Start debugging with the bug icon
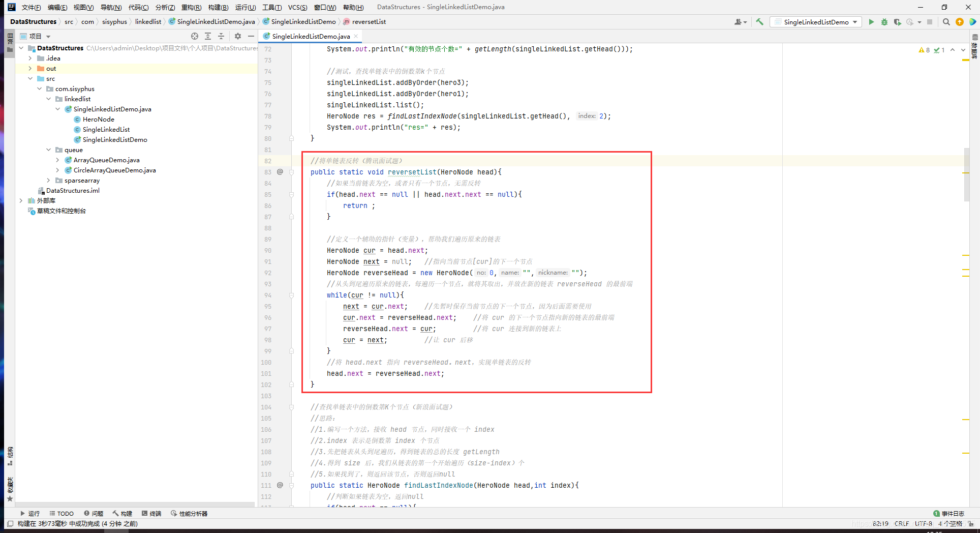 [x=884, y=22]
